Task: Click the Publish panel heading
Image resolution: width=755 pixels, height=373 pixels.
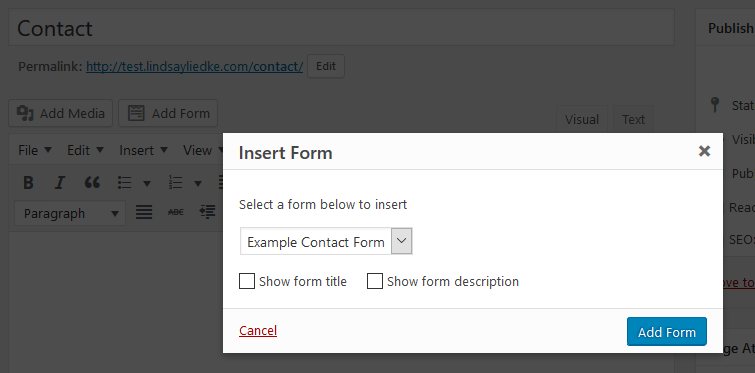Action: point(730,28)
